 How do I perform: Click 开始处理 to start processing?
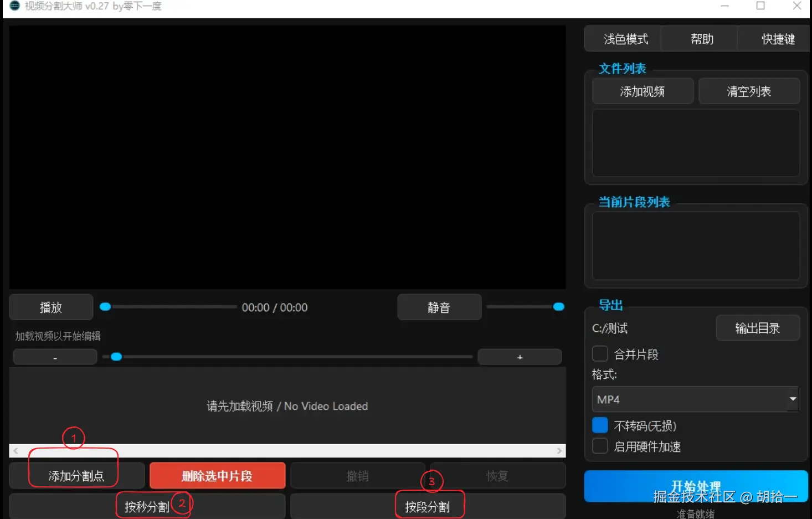point(696,486)
